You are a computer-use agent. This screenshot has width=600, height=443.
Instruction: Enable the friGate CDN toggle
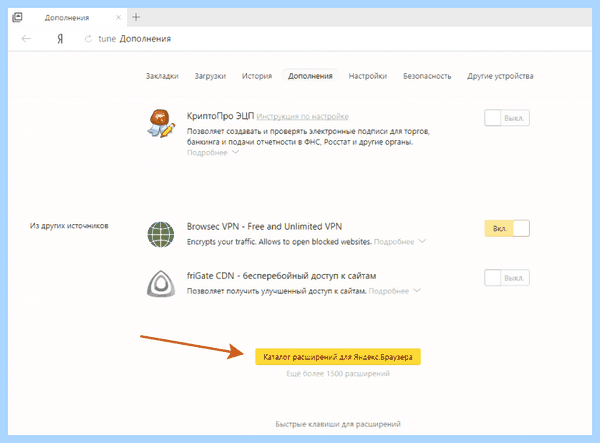click(507, 278)
